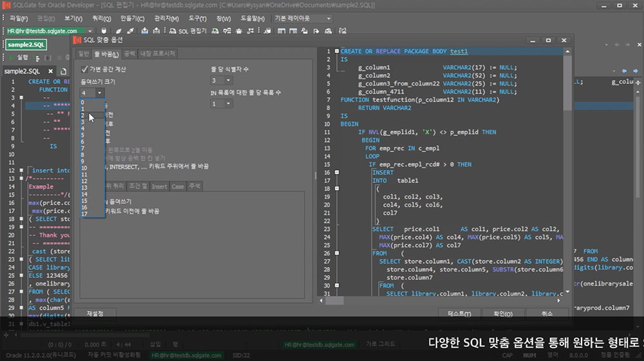Choose 17 in the indent size list
644x361 pixels.
pyautogui.click(x=92, y=214)
